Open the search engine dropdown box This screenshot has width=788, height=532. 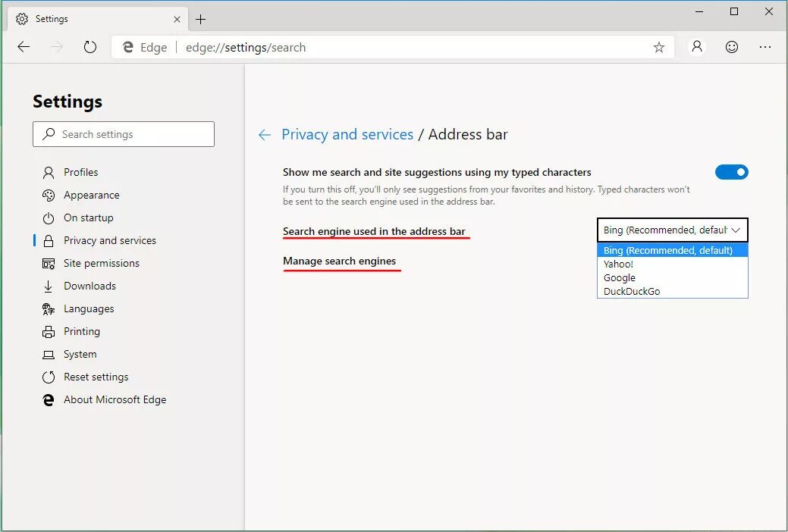pos(673,230)
